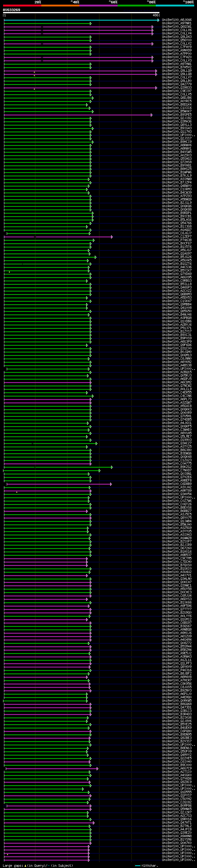The width and height of the screenshot is (197, 868).
Task: Click the purple alignment bar for UniRef100_B9SPE5
Action: click(x=78, y=115)
